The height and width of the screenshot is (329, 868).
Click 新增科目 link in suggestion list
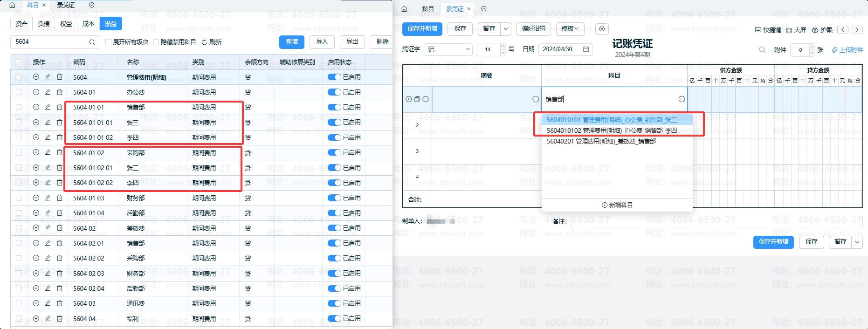pyautogui.click(x=617, y=205)
